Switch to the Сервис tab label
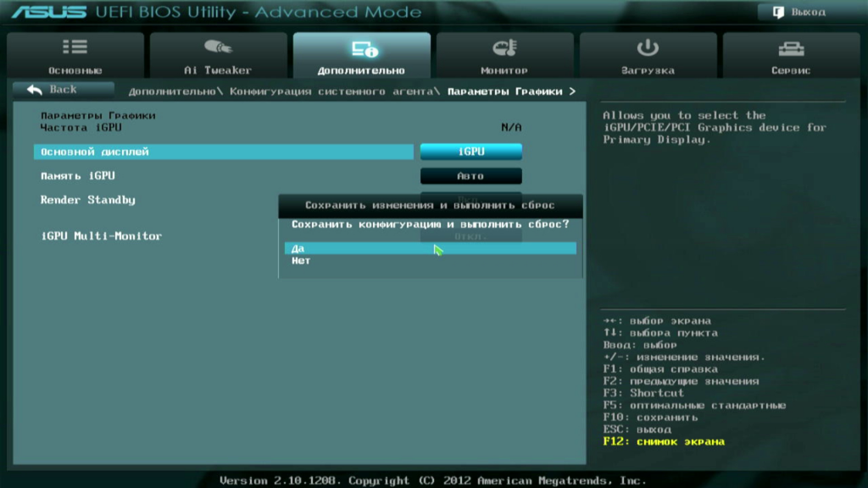Screen dimensions: 868x488 791,70
